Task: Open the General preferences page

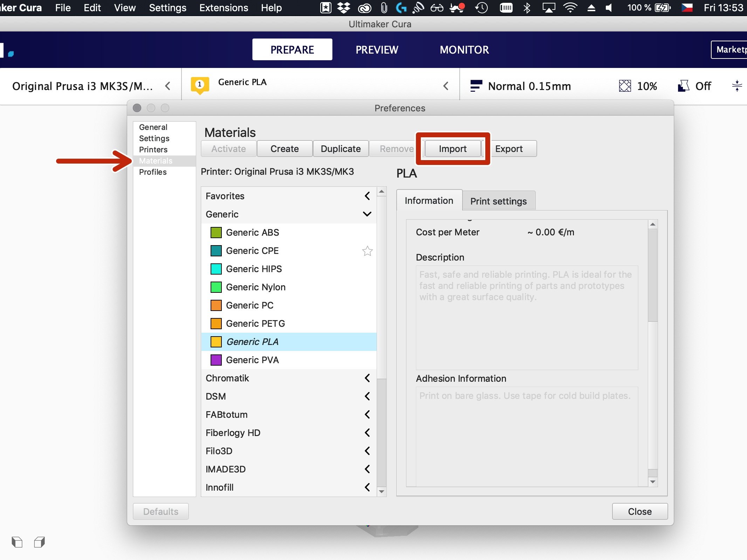Action: (x=164, y=127)
